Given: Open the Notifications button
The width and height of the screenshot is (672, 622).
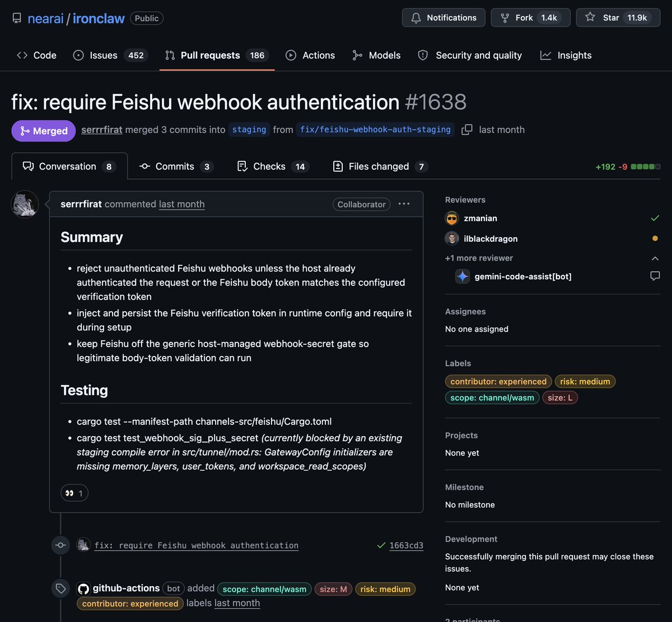Looking at the screenshot, I should pyautogui.click(x=444, y=17).
